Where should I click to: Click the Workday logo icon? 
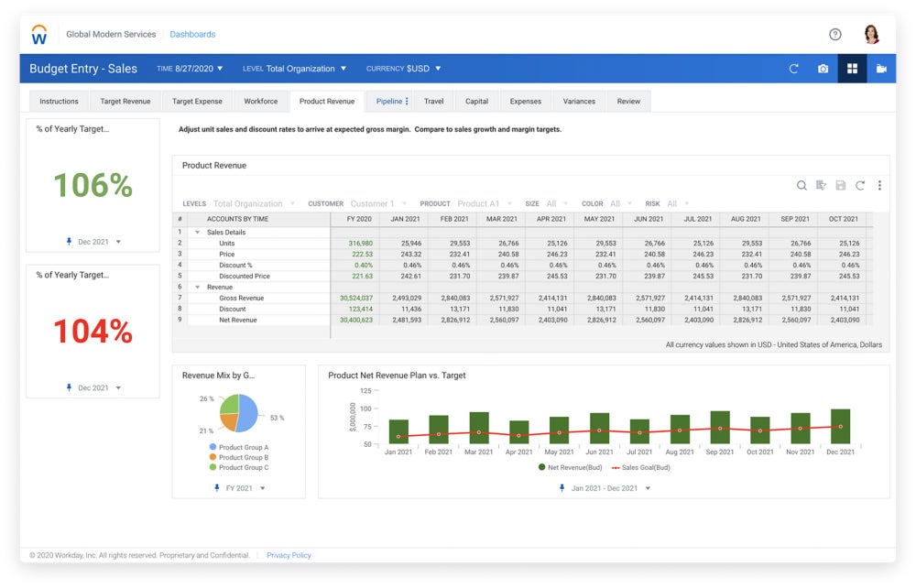[x=38, y=35]
